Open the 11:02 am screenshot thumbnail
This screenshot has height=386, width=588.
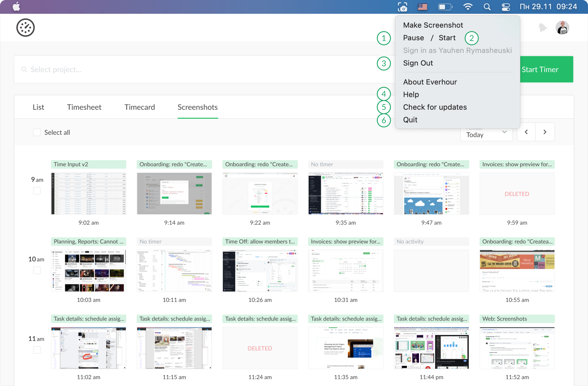click(89, 348)
